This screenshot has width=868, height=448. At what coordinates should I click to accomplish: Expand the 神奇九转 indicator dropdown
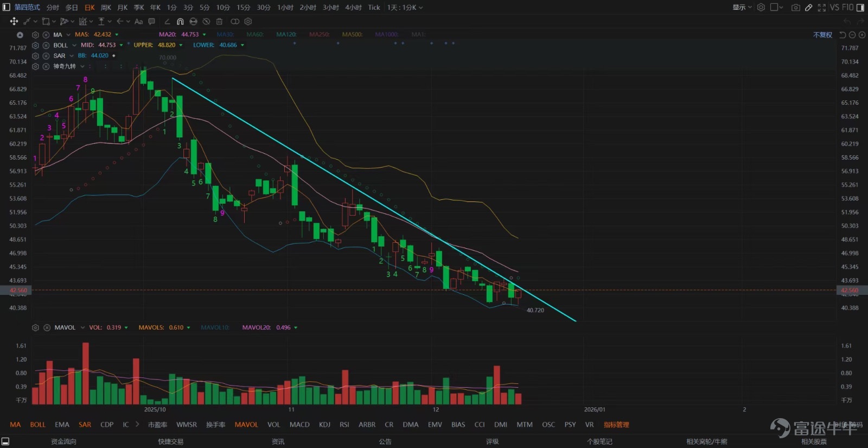pos(82,66)
